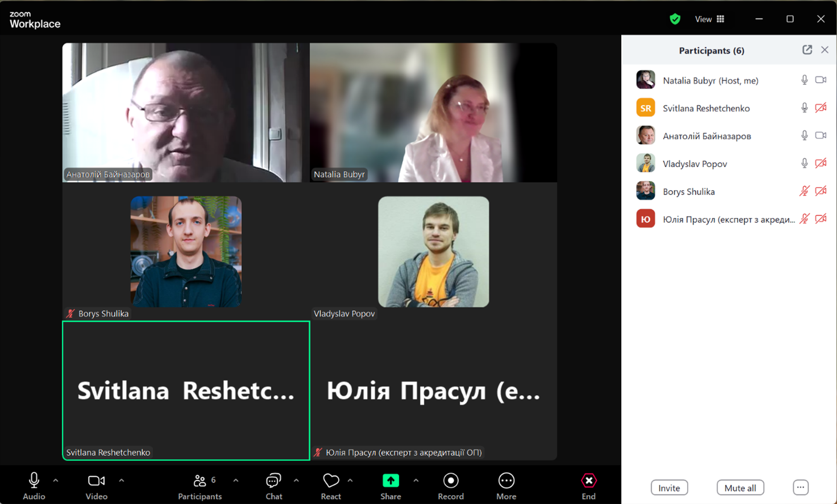837x504 pixels.
Task: Expand audio settings arrow next to Audio
Action: pyautogui.click(x=56, y=481)
